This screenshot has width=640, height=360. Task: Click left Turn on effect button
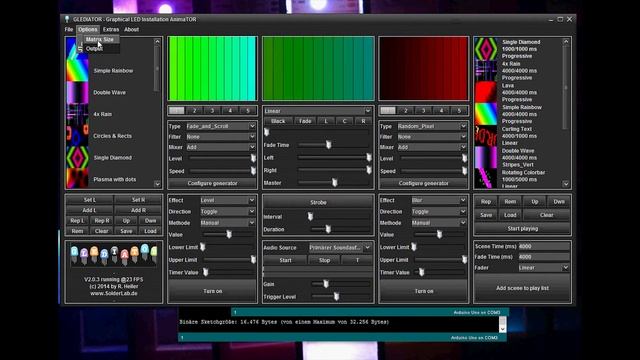pyautogui.click(x=212, y=291)
